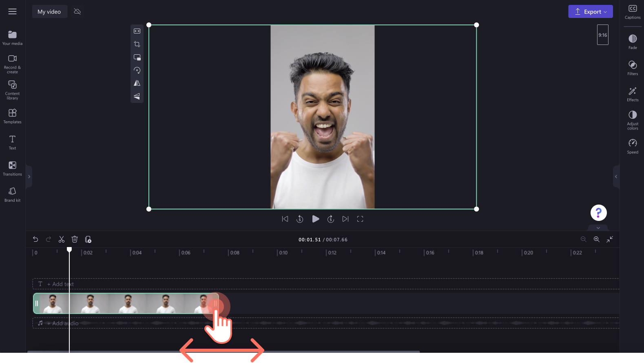Select the Crop tool

pyautogui.click(x=137, y=44)
